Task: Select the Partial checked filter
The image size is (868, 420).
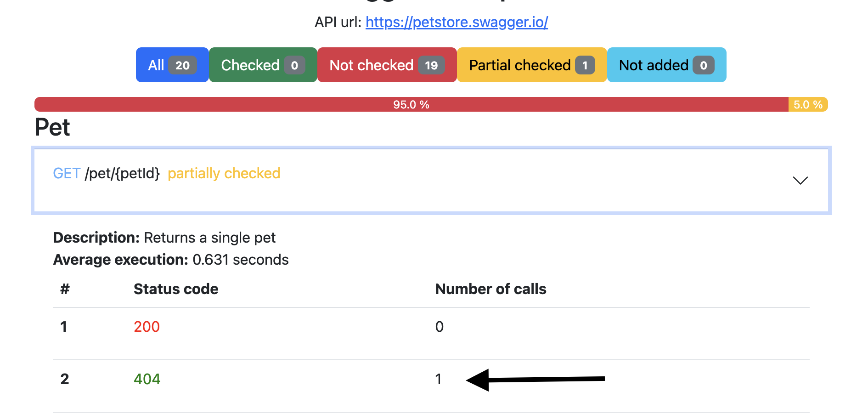Action: (x=531, y=65)
